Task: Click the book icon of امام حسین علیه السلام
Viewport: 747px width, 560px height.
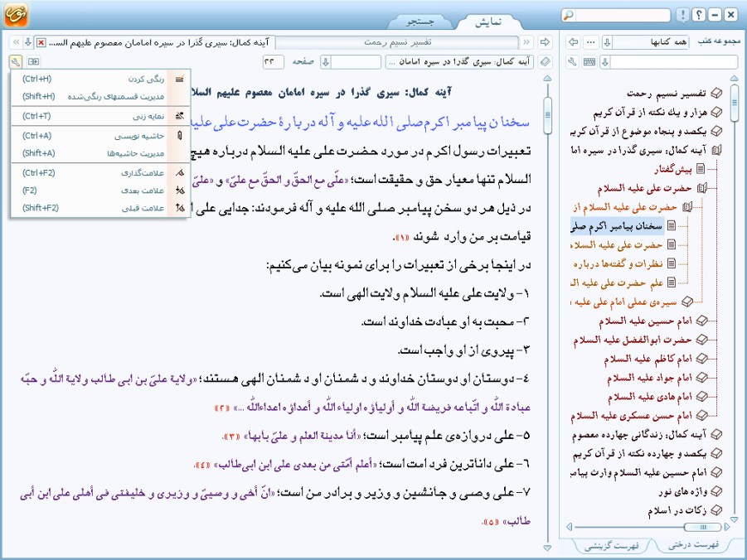Action: pos(701,321)
